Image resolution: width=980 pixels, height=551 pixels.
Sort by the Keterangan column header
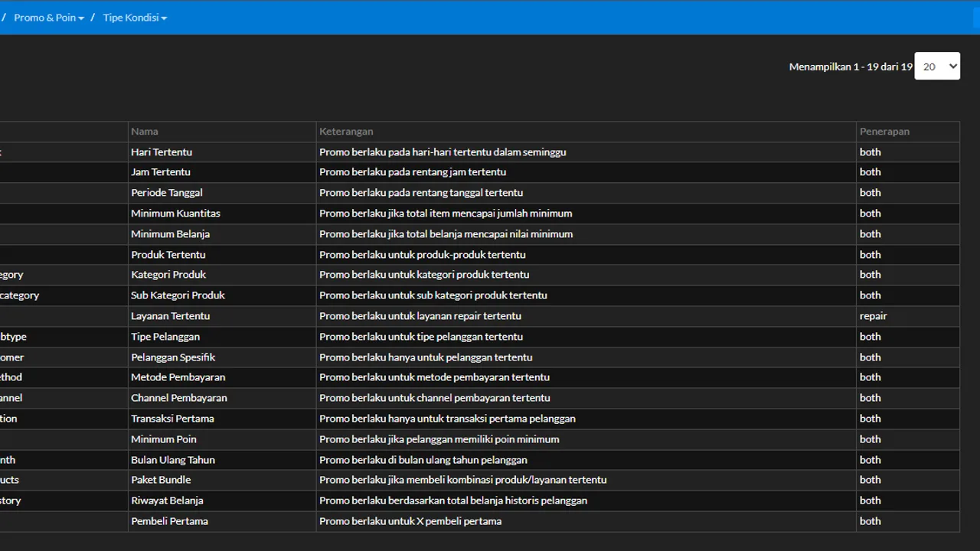pyautogui.click(x=586, y=132)
